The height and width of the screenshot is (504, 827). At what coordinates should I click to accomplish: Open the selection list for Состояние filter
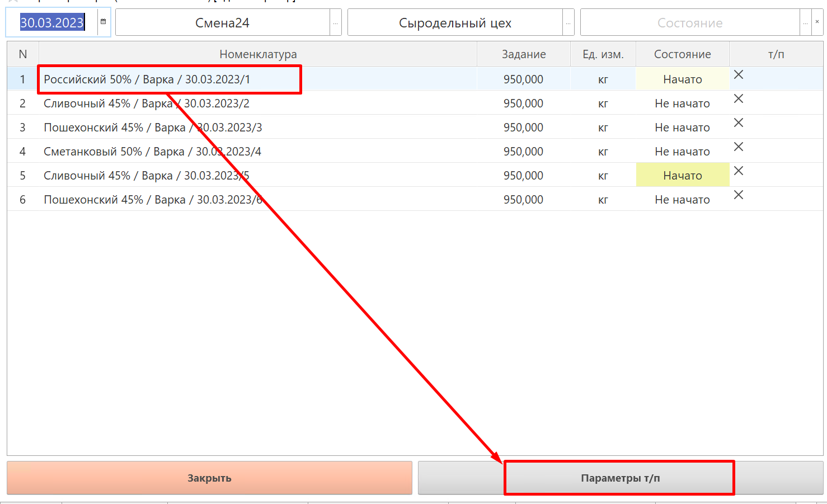point(806,22)
